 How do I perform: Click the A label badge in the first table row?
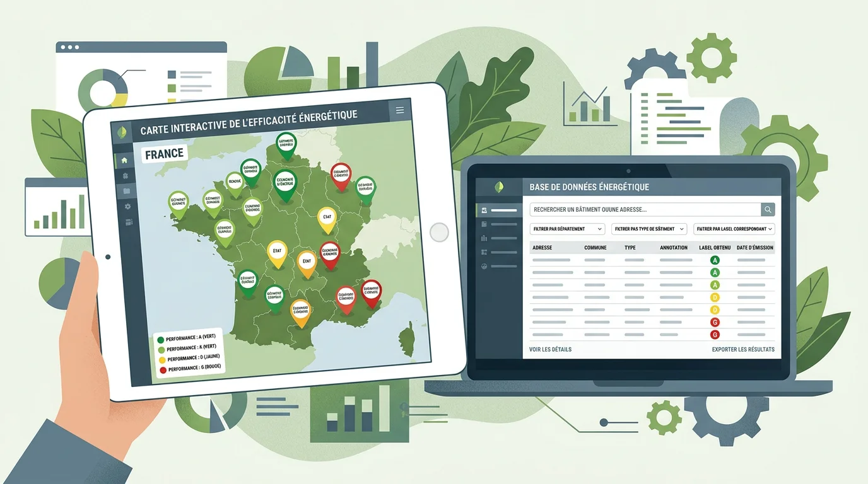[715, 260]
